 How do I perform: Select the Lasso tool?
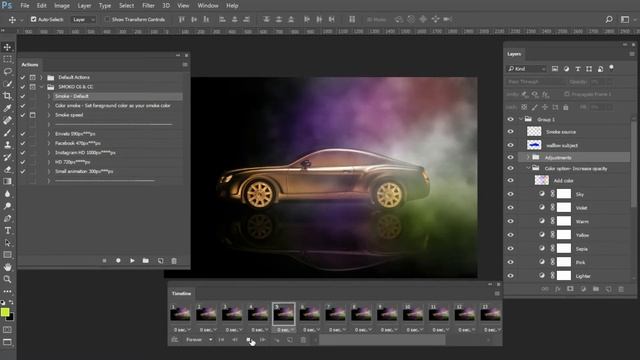[7, 71]
